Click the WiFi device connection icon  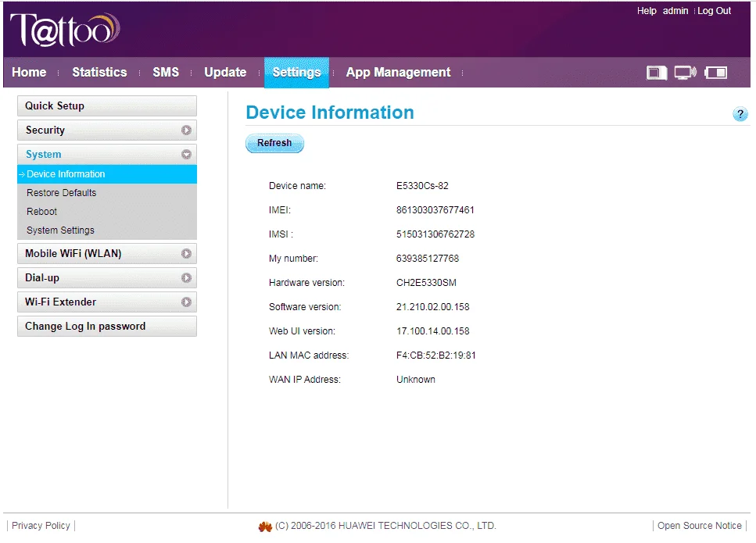point(685,73)
